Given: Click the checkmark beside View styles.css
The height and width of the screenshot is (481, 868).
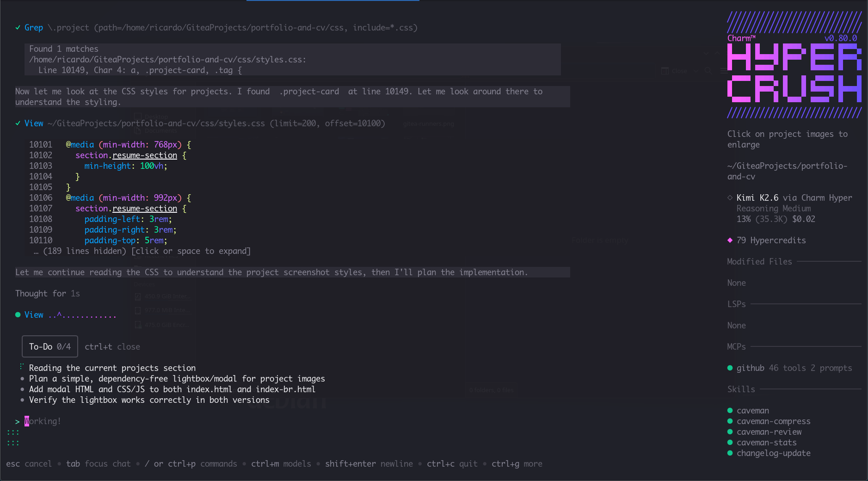Looking at the screenshot, I should pyautogui.click(x=18, y=123).
